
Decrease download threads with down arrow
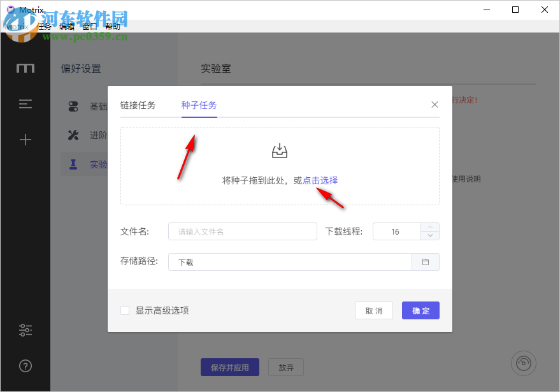(x=430, y=236)
